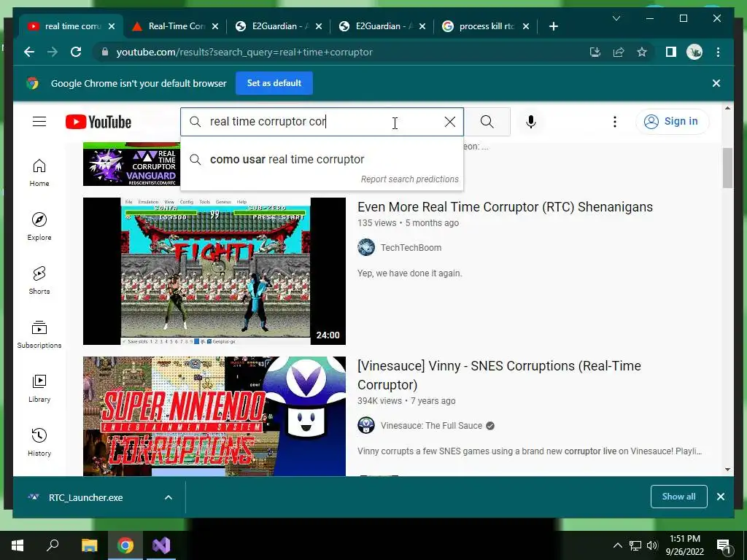This screenshot has width=747, height=560.
Task: Switch to the second E2Guardian tab
Action: (382, 26)
